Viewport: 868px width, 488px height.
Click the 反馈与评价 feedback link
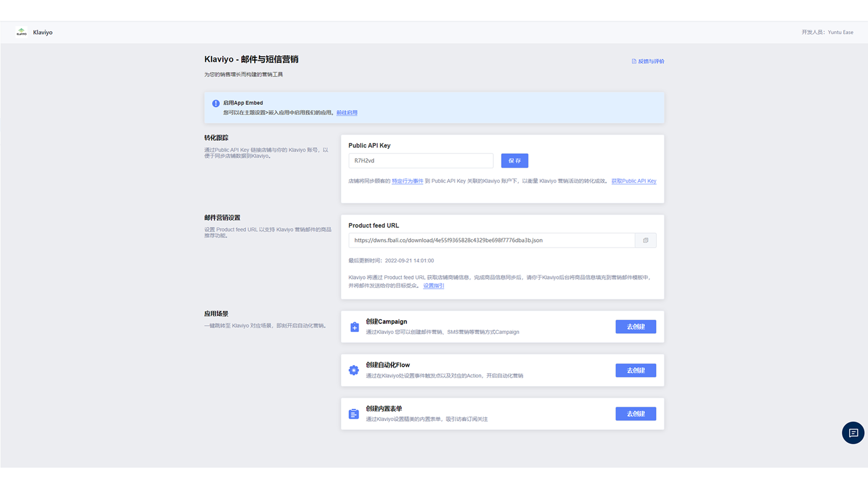click(x=651, y=61)
